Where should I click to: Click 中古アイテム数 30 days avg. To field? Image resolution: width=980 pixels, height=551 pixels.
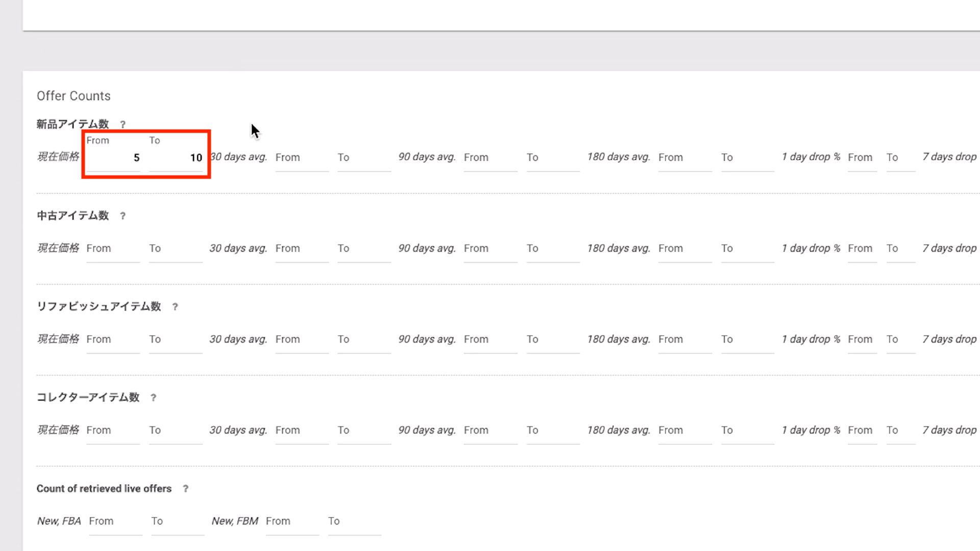pos(364,249)
